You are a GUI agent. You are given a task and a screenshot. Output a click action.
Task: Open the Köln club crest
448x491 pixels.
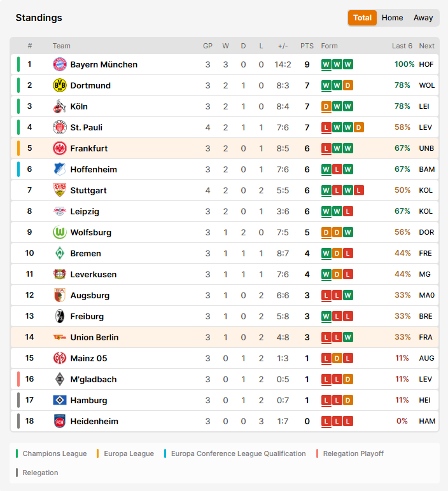[x=60, y=106]
